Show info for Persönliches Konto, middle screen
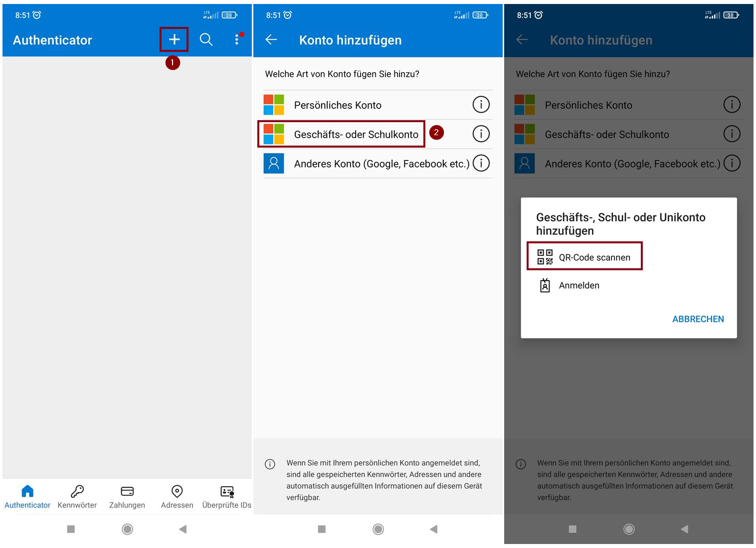Image resolution: width=756 pixels, height=548 pixels. click(x=481, y=105)
